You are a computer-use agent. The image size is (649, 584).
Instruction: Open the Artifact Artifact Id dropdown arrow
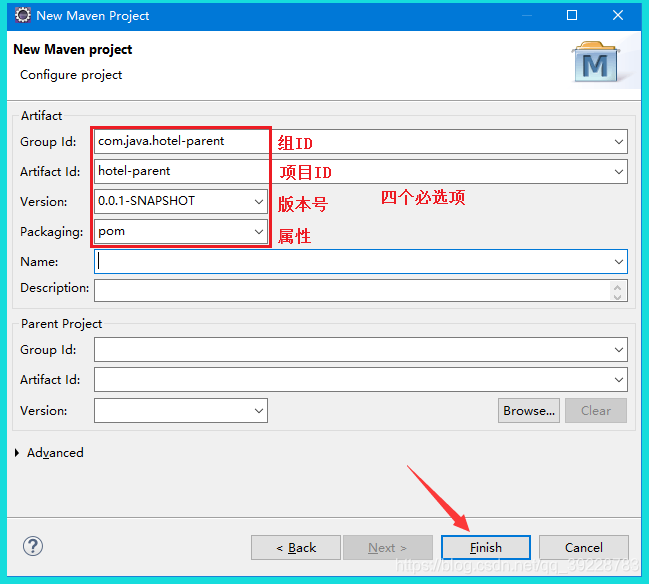click(x=619, y=172)
